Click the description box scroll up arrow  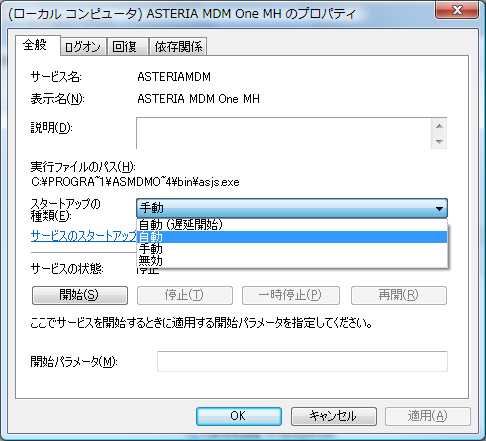[439, 126]
